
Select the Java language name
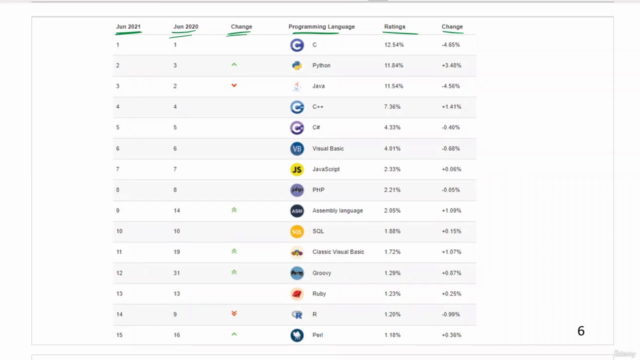(x=318, y=86)
